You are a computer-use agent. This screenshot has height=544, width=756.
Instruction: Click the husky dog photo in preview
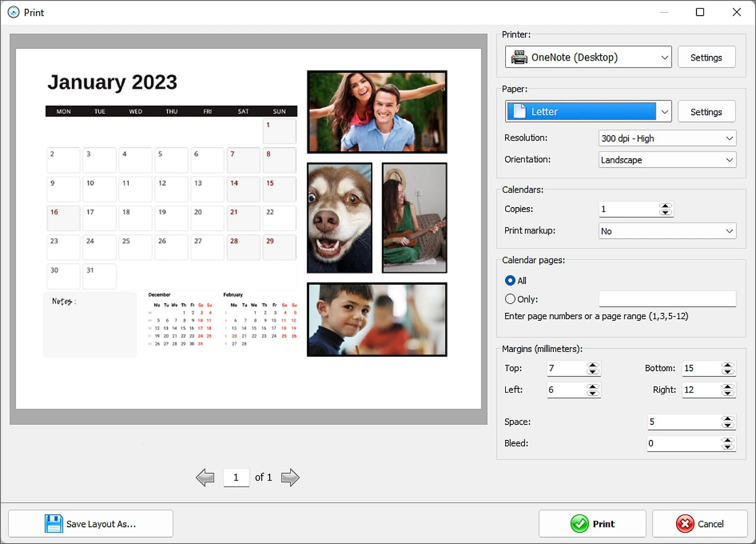339,218
